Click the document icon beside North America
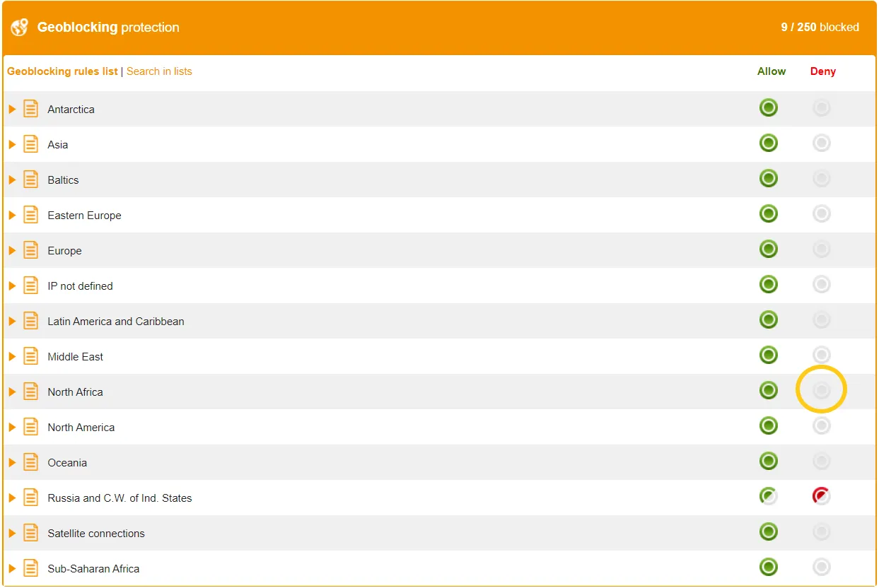The width and height of the screenshot is (879, 588). (x=30, y=427)
